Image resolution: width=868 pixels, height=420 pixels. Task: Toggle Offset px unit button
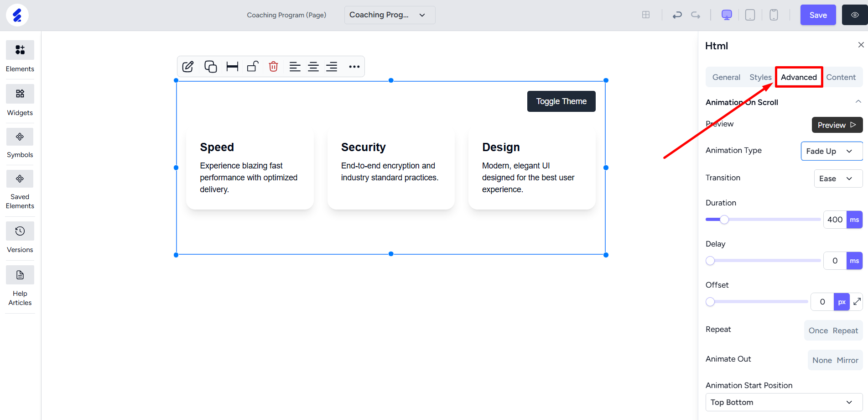842,302
